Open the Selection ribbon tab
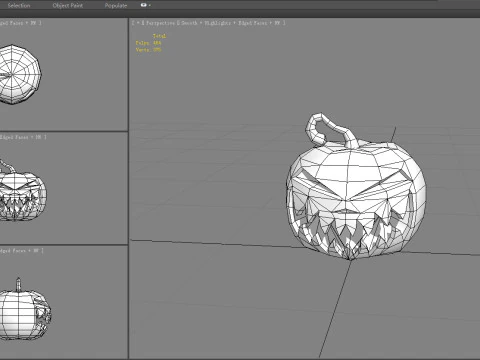This screenshot has width=480, height=360. point(19,5)
